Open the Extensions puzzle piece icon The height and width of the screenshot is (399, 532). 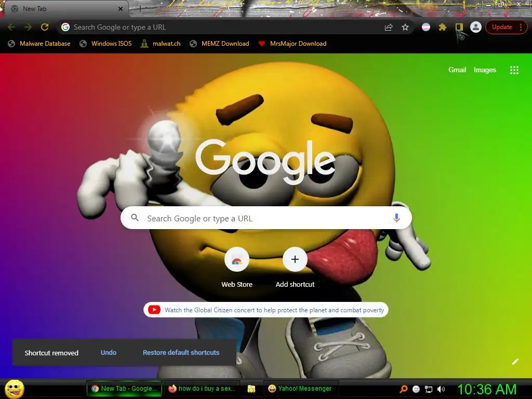(x=443, y=27)
